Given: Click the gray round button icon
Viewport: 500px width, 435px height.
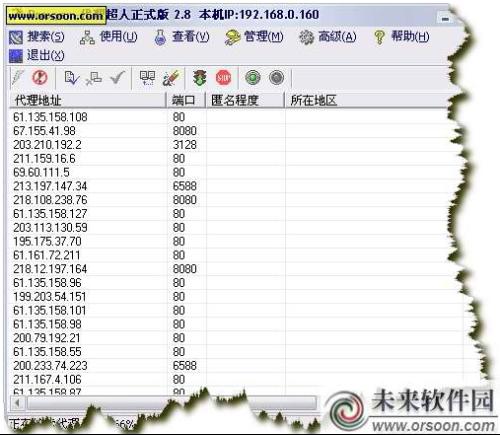Looking at the screenshot, I should coord(276,78).
